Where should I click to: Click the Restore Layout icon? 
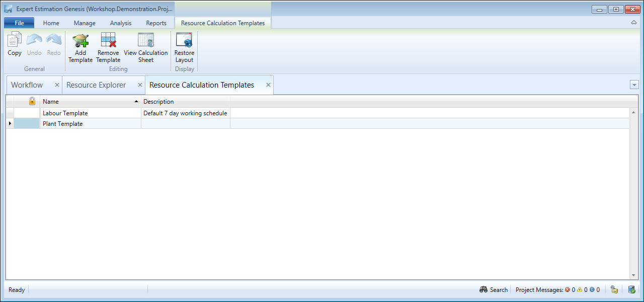184,40
